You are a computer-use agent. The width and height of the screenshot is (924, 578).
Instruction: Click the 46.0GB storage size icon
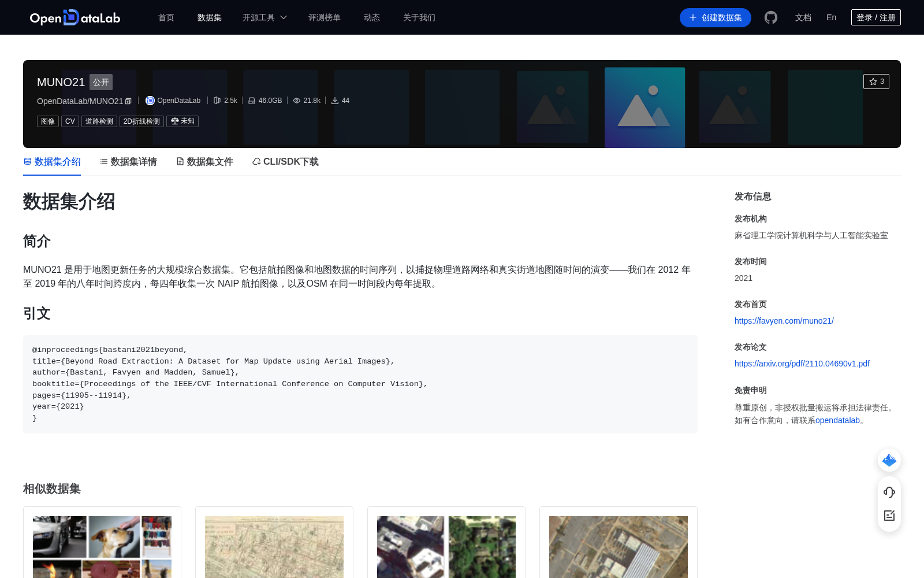(x=252, y=101)
